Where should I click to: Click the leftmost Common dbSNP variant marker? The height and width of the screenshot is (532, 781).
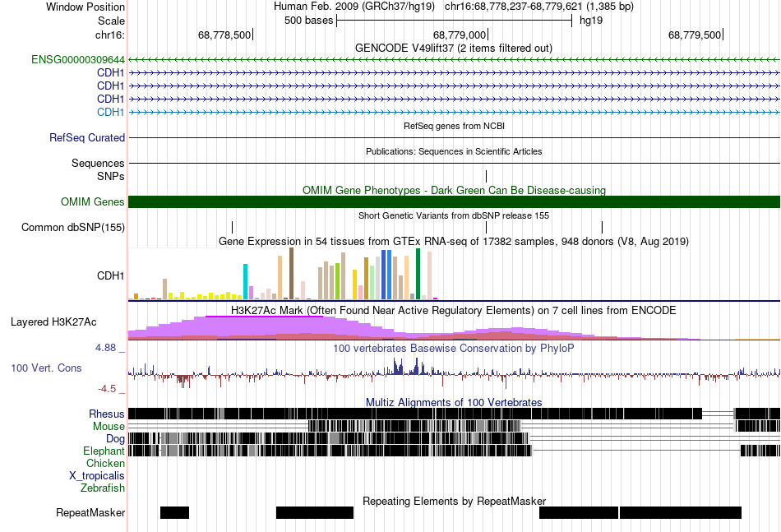coord(232,228)
